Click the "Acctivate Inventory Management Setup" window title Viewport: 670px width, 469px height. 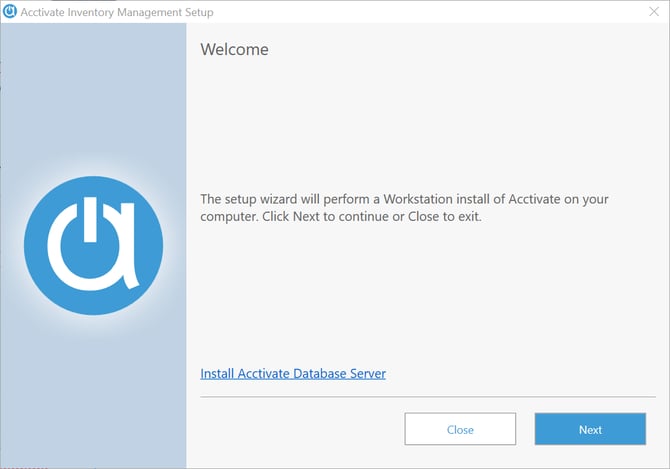click(x=117, y=12)
